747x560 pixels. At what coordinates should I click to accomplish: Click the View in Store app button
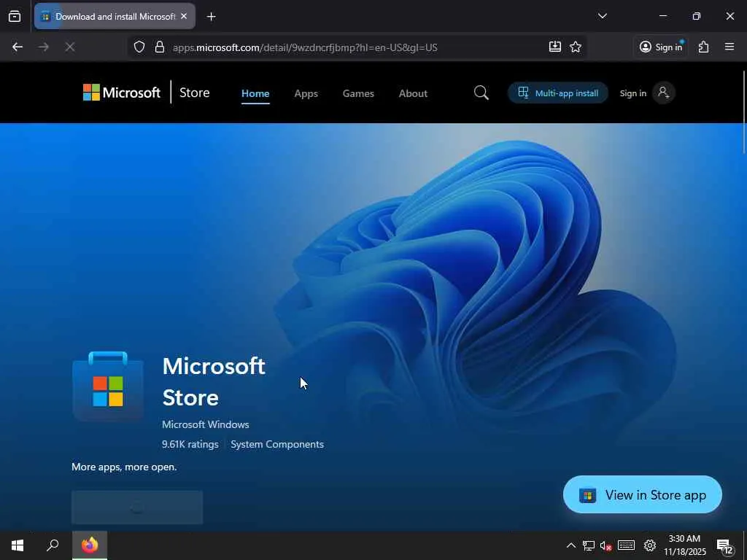point(642,495)
